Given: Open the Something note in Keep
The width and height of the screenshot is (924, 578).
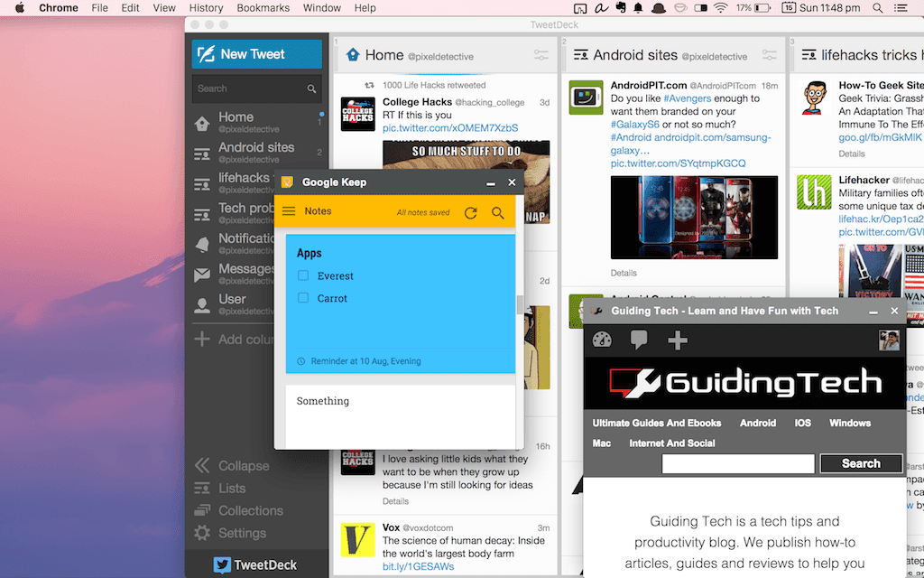Looking at the screenshot, I should [400, 415].
